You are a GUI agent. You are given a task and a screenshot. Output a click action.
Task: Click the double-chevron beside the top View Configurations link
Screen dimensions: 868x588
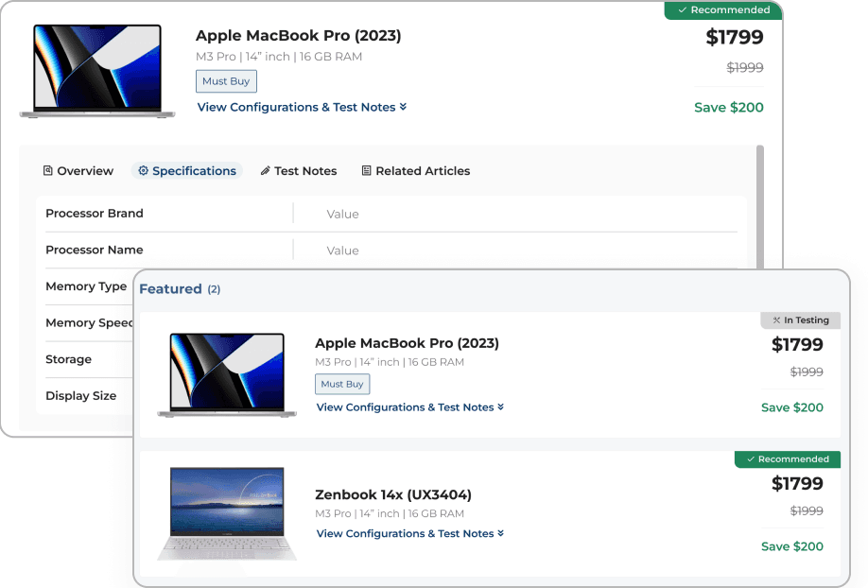(405, 107)
